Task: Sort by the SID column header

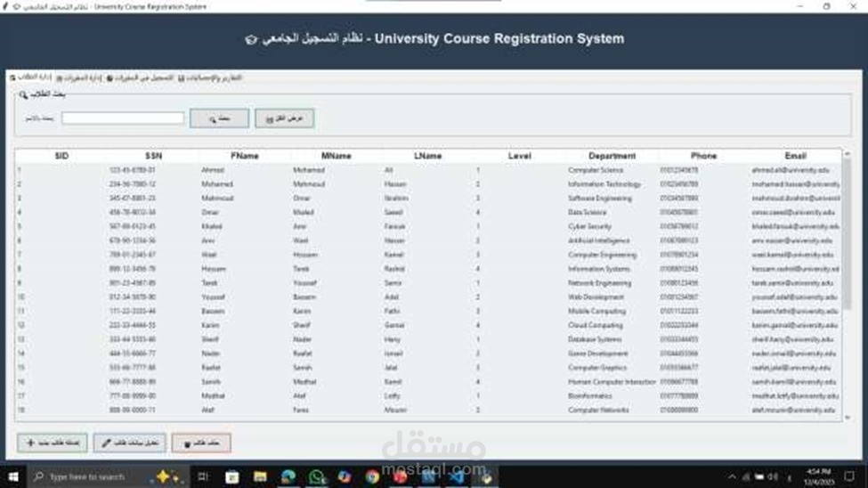Action: [x=61, y=156]
